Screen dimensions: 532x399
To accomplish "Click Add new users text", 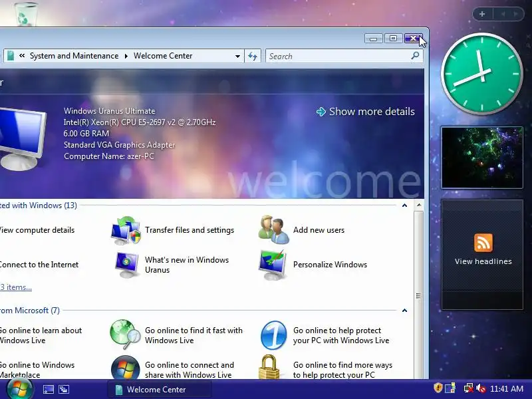I will [319, 230].
